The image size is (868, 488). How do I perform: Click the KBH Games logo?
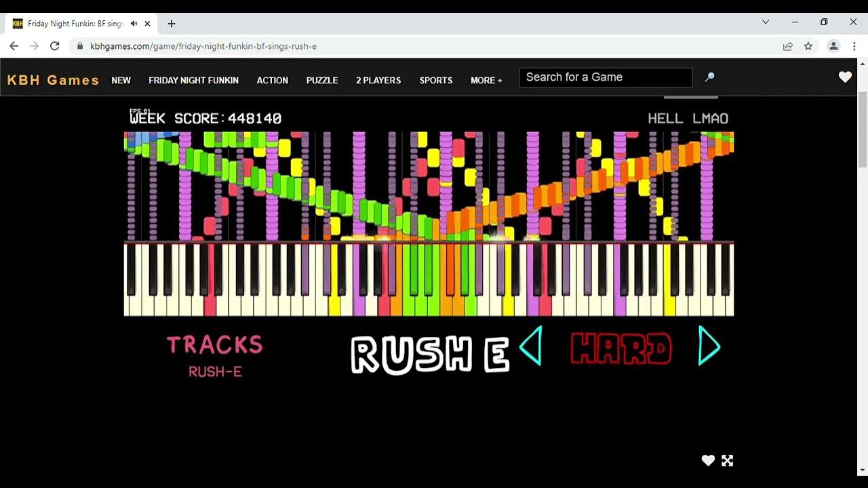(x=53, y=80)
